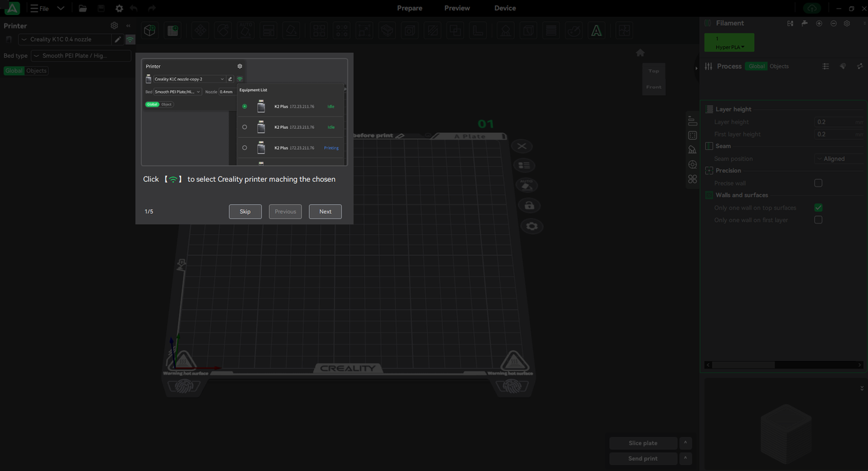Click the green Wi-Fi printer select icon

130,39
